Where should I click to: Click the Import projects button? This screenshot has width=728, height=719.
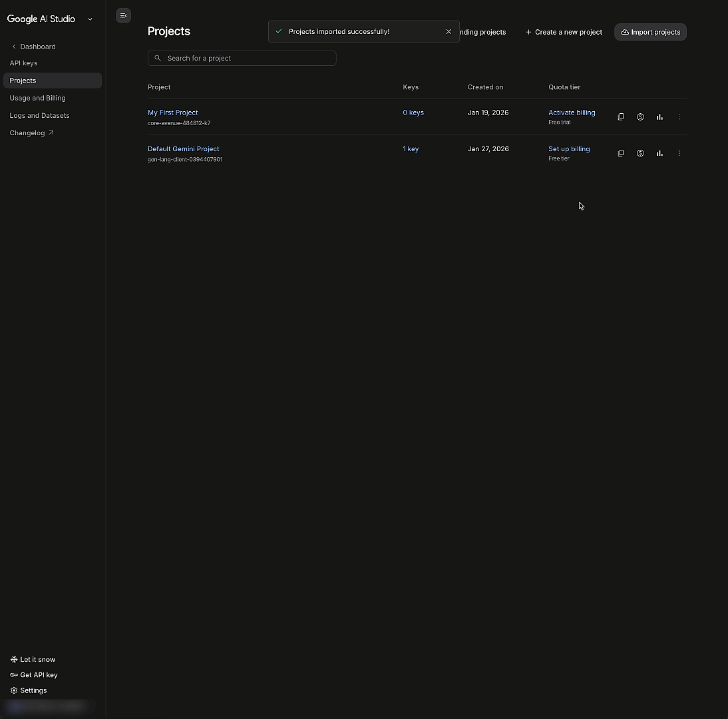650,32
